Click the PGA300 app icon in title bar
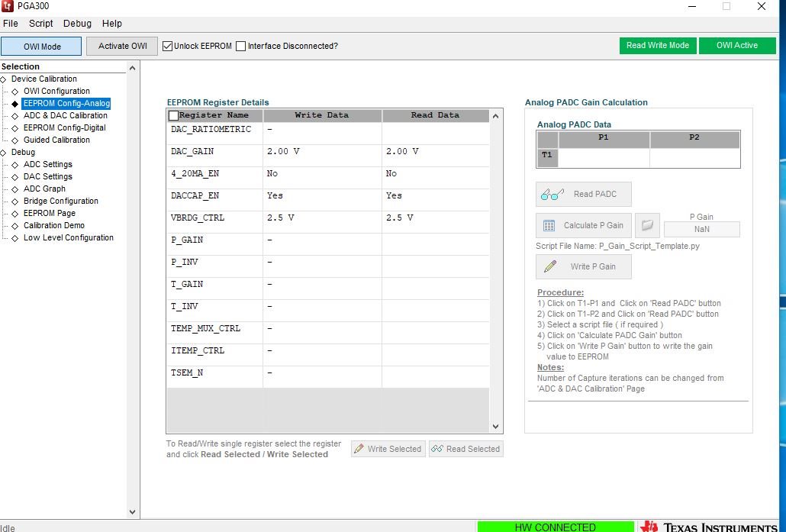The image size is (786, 532). coord(7,6)
